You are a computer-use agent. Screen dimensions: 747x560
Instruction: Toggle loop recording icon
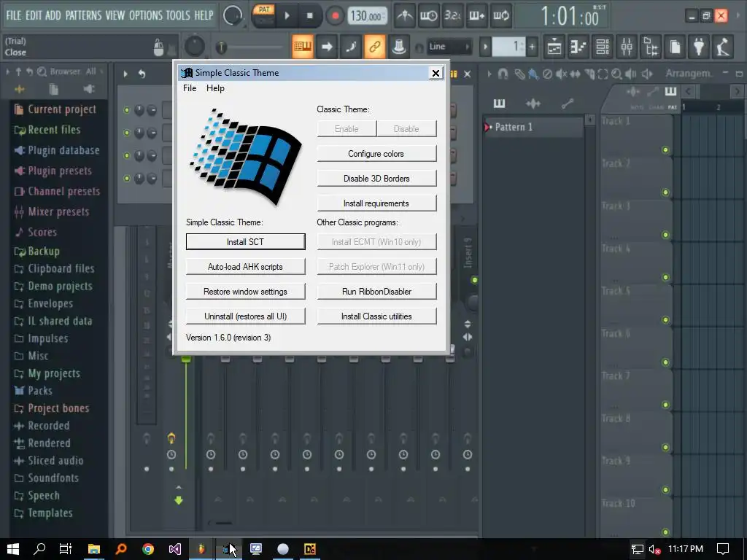pyautogui.click(x=500, y=16)
